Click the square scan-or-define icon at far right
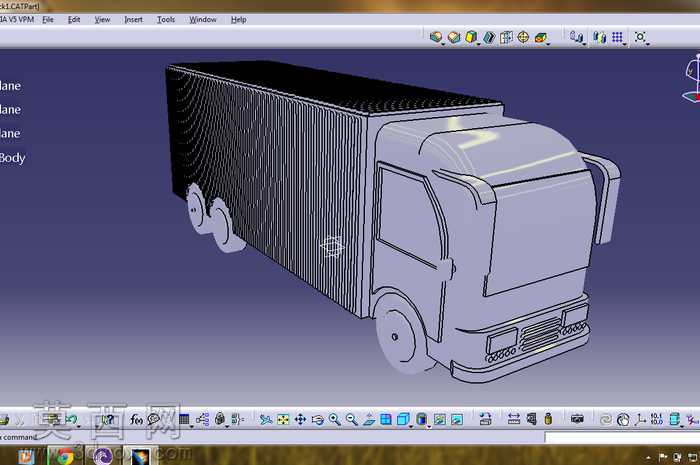The image size is (700, 465). click(x=640, y=37)
